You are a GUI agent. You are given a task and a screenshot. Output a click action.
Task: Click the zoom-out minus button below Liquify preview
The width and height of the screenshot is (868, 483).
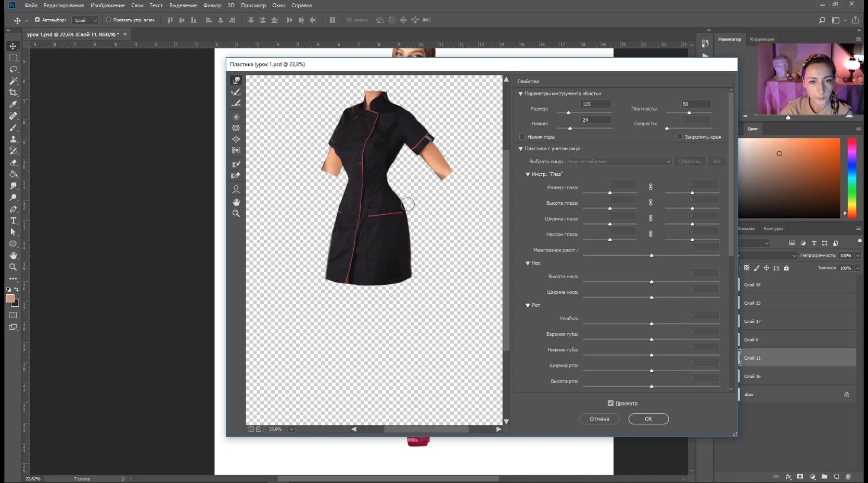(x=251, y=429)
